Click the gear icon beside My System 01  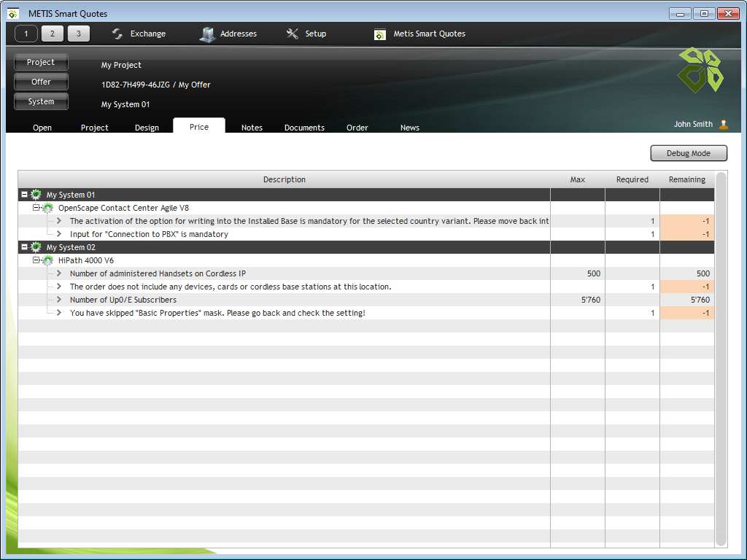pos(36,194)
